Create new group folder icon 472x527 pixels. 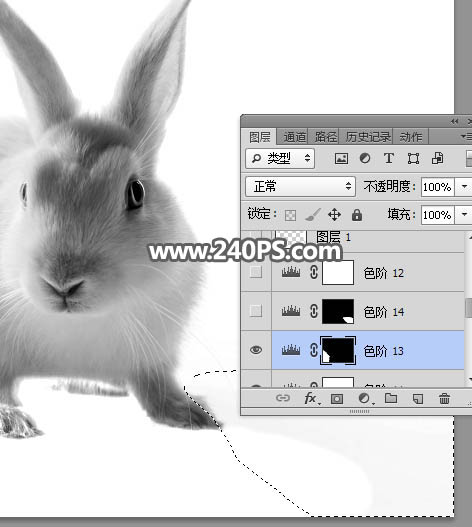pos(391,399)
